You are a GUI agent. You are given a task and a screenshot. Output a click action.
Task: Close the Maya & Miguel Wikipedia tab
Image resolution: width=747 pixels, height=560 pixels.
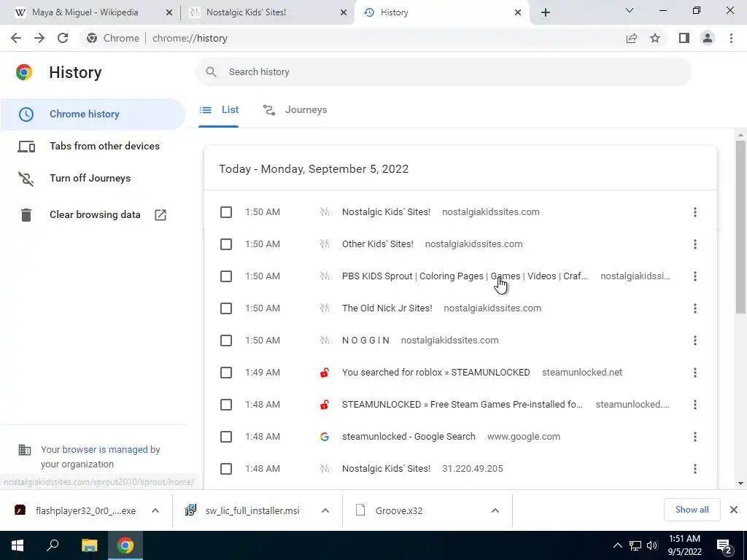coord(169,13)
